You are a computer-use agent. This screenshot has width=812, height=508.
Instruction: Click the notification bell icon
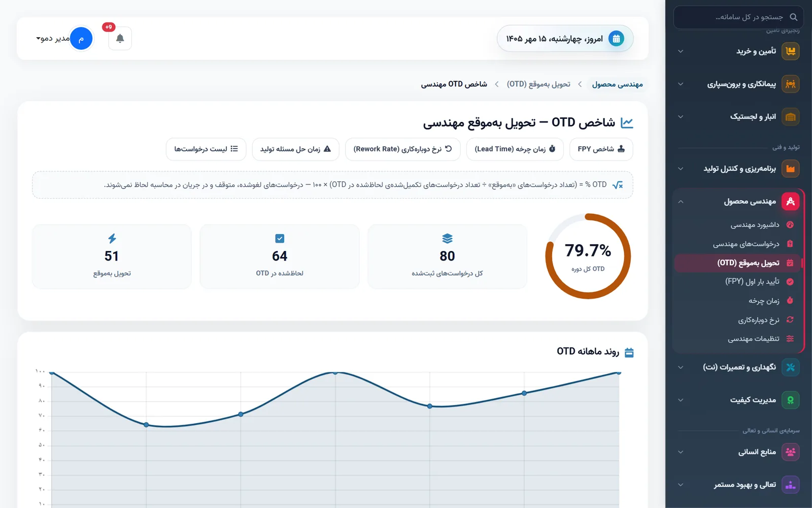tap(120, 39)
